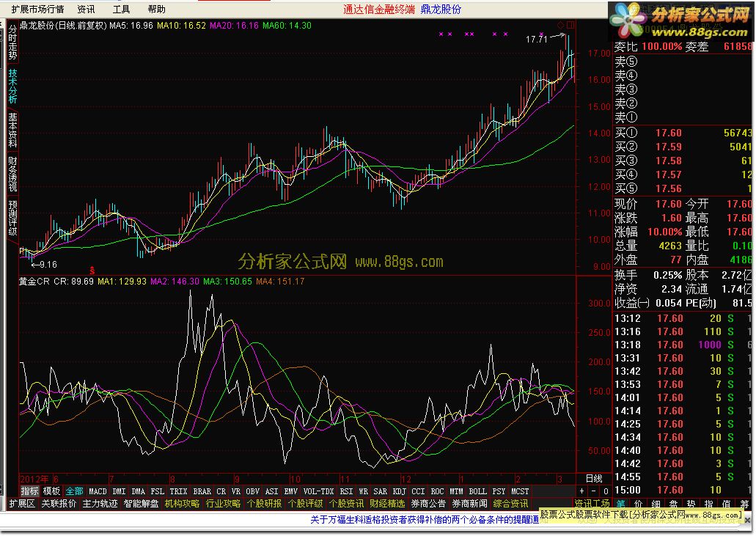Screen dimensions: 756x536
Task: Choose the DMA indicator
Action: coord(139,491)
